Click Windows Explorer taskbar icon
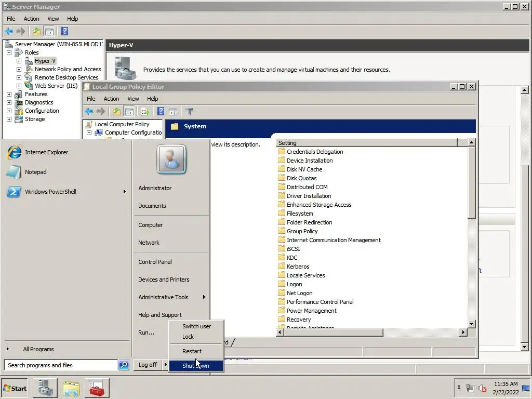Viewport: 532px width, 399px height. pyautogui.click(x=71, y=388)
